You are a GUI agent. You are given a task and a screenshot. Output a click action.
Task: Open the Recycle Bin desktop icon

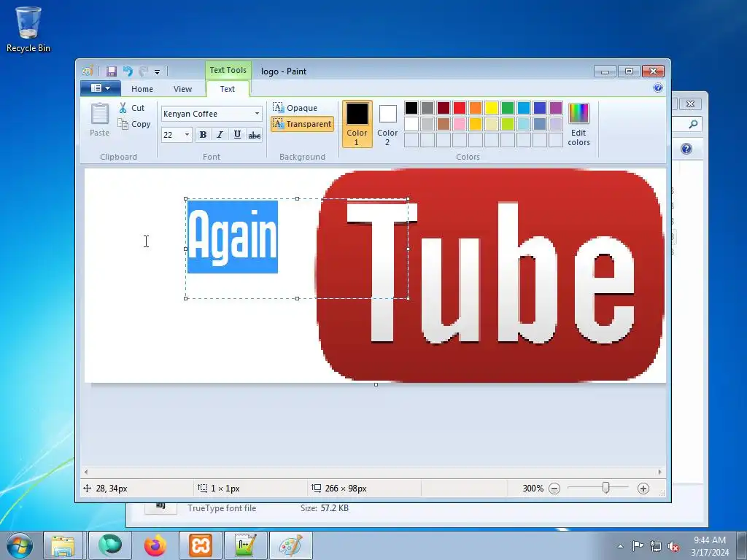pyautogui.click(x=28, y=29)
